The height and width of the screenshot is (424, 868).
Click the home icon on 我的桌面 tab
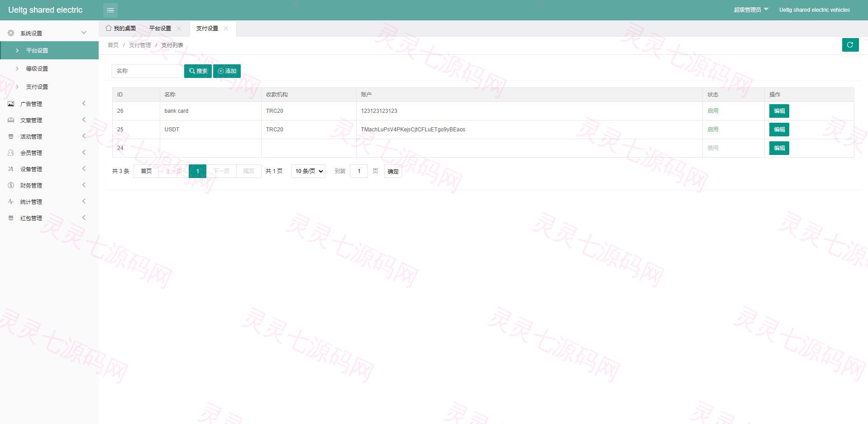[x=109, y=28]
